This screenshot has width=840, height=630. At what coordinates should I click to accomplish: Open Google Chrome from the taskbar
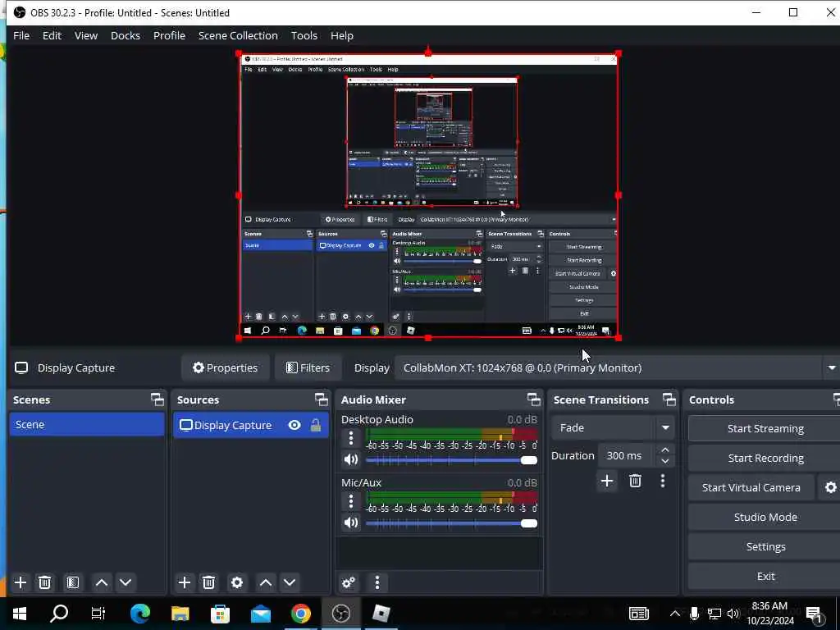300,614
